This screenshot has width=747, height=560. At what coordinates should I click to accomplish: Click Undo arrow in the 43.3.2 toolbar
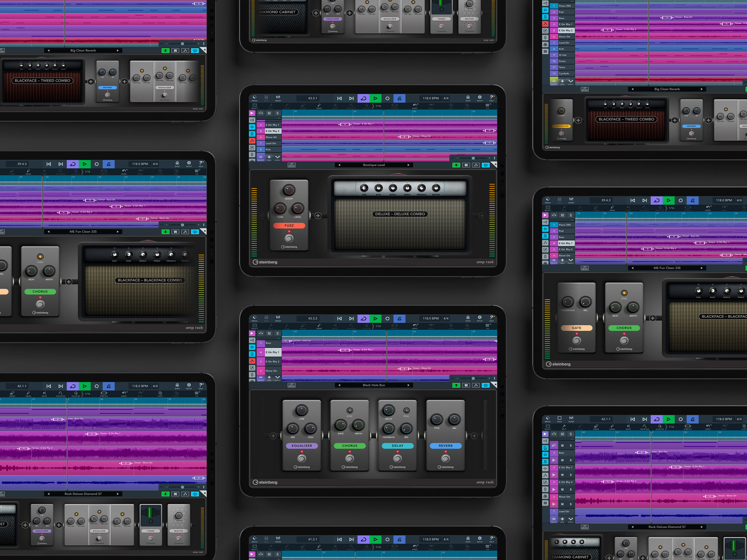coord(414,326)
